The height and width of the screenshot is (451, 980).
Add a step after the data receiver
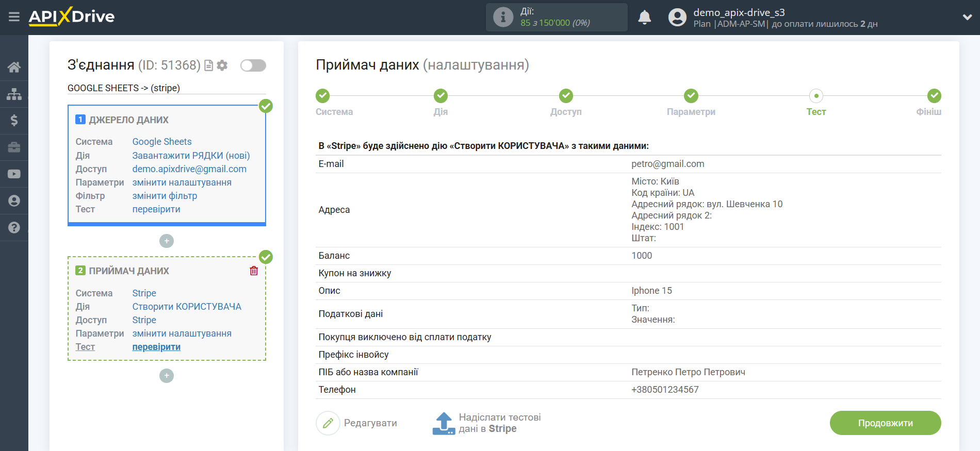(x=167, y=376)
